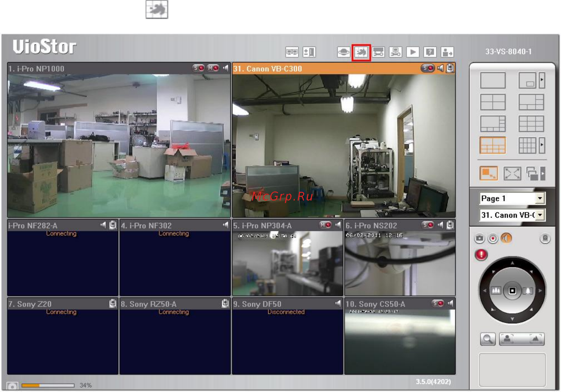Toggle recording indicator on Canon VB-C300 channel
The image size is (561, 392).
point(428,68)
